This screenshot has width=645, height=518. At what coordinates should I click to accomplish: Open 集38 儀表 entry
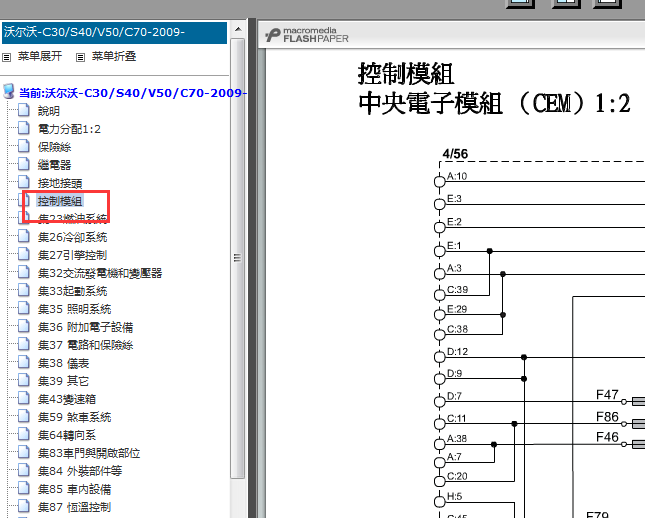pyautogui.click(x=63, y=363)
